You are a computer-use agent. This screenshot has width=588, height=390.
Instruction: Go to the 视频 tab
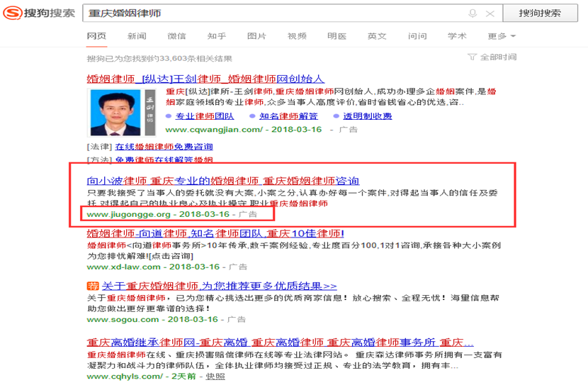click(x=297, y=35)
